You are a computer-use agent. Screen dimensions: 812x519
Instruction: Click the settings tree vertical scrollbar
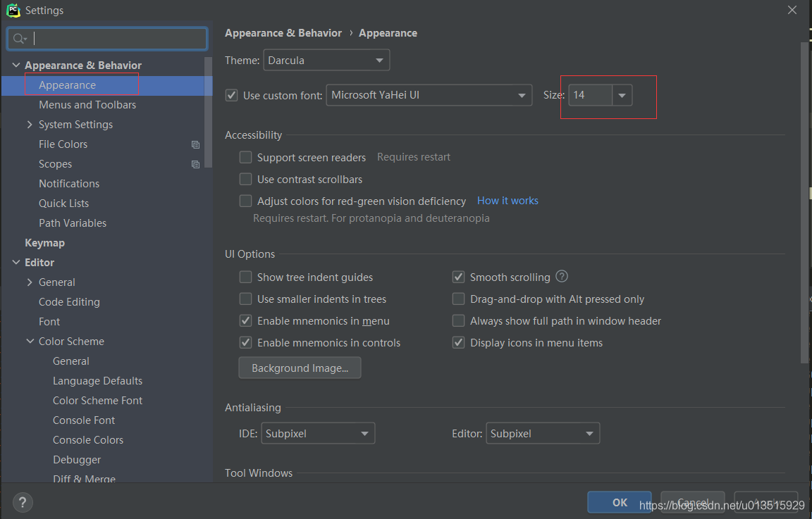tap(208, 112)
